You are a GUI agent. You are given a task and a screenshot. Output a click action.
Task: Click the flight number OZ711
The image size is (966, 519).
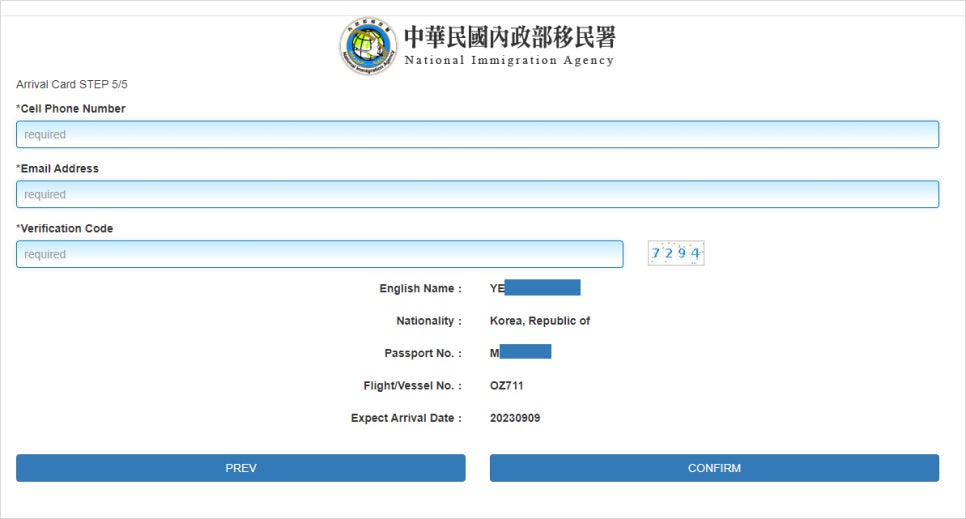[x=506, y=385]
